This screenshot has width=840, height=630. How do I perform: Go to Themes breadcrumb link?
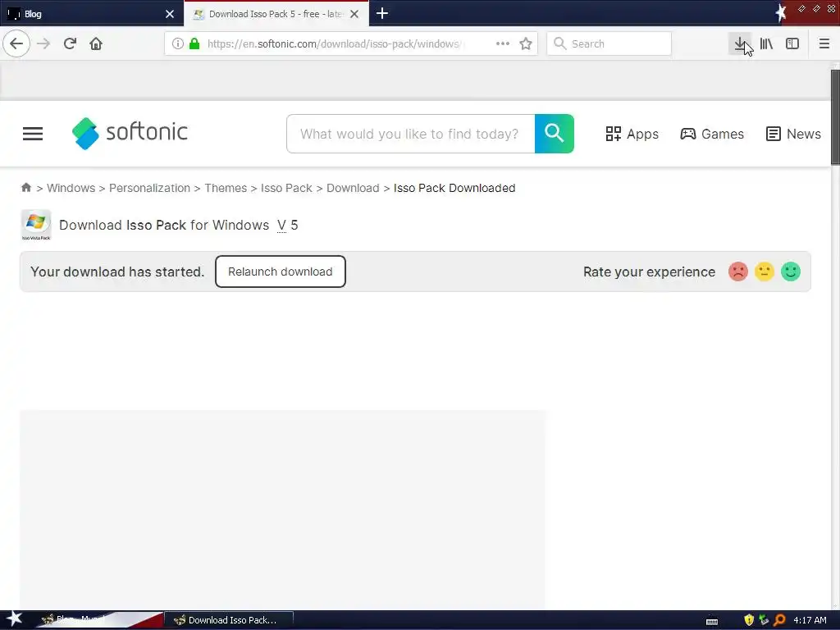coord(226,188)
